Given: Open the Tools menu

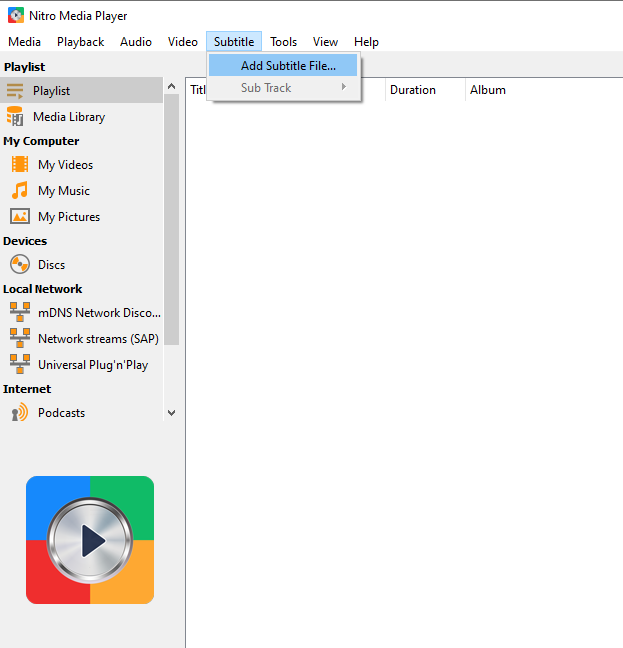Looking at the screenshot, I should pos(283,42).
